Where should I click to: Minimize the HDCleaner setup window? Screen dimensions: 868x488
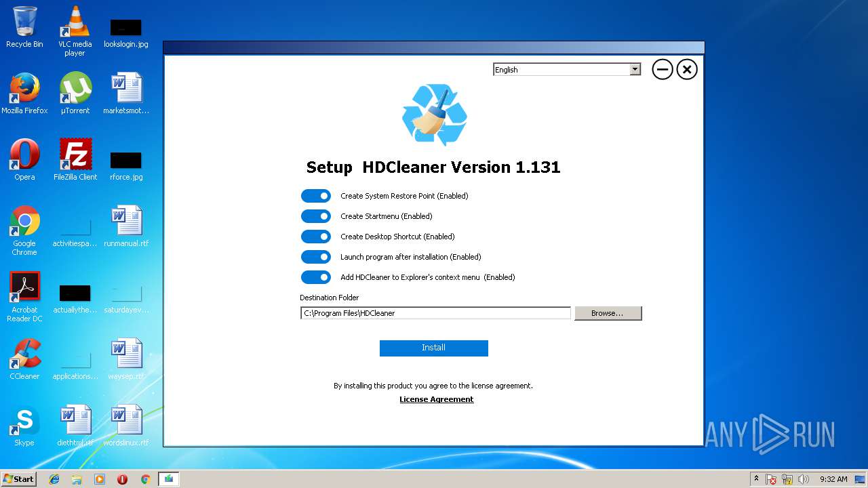click(x=663, y=69)
